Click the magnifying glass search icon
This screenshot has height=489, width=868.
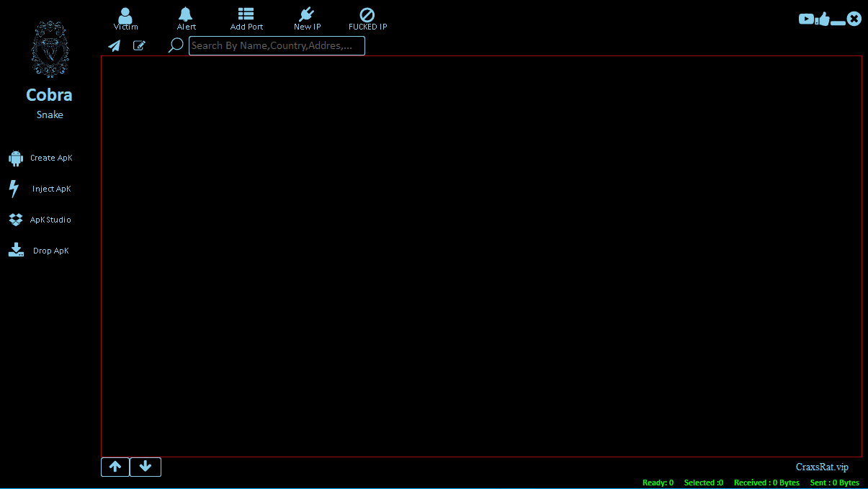coord(175,46)
